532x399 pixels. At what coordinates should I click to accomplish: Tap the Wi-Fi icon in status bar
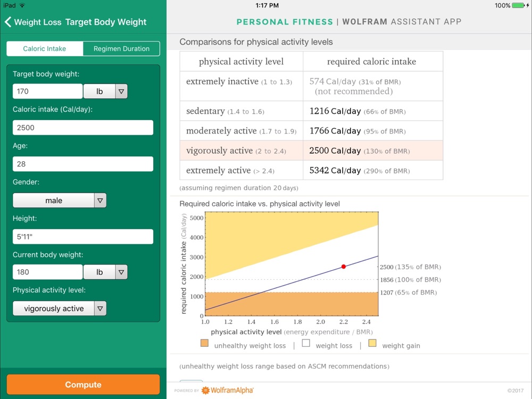click(x=22, y=5)
